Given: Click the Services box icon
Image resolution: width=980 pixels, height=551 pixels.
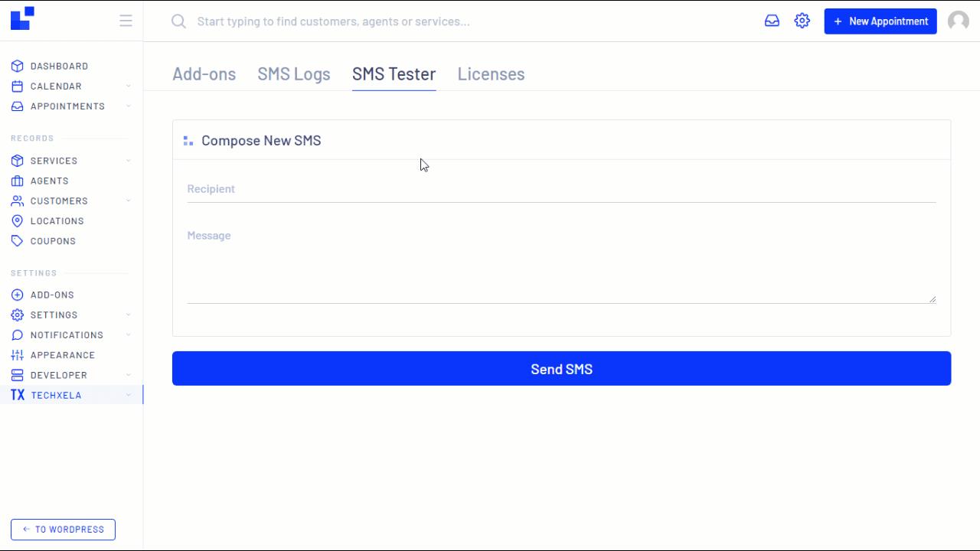Looking at the screenshot, I should click(18, 161).
